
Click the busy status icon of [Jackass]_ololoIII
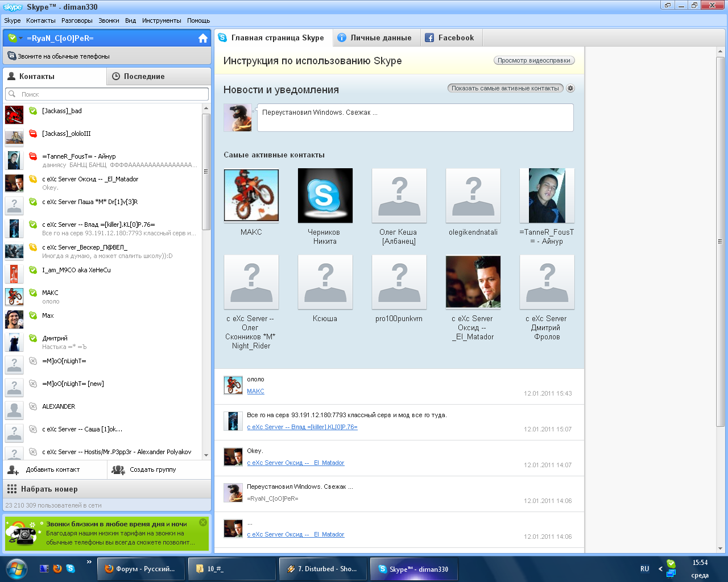click(x=33, y=134)
